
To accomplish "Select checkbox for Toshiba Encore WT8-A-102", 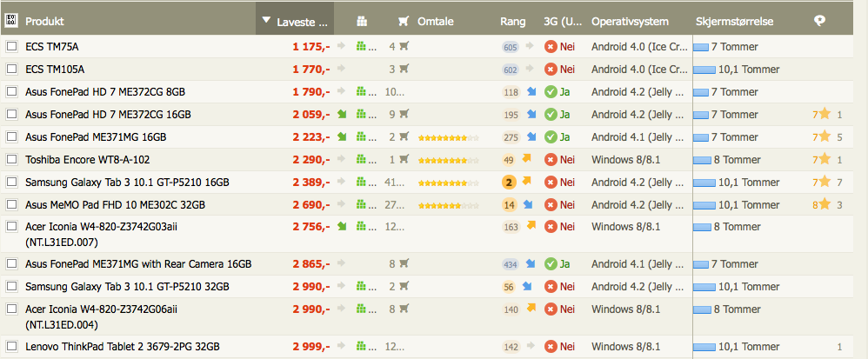I will pos(11,159).
